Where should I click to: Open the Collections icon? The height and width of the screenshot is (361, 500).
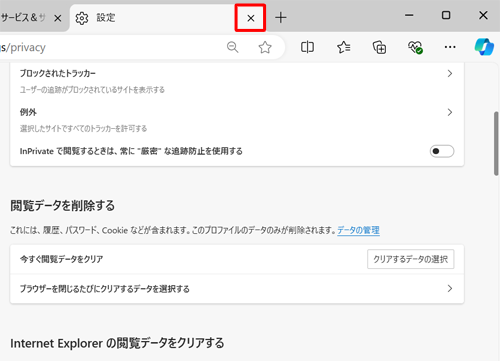tap(379, 47)
